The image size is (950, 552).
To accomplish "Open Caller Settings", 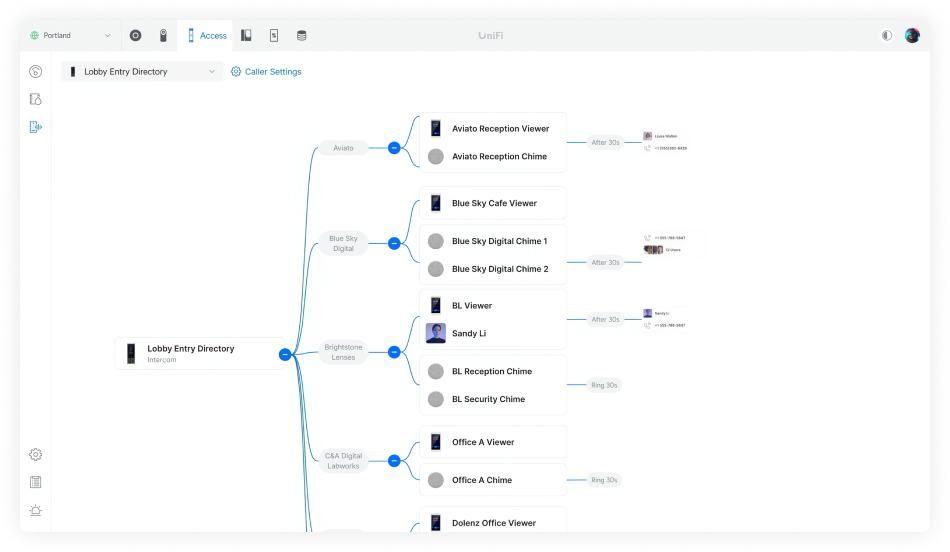I will pos(266,72).
